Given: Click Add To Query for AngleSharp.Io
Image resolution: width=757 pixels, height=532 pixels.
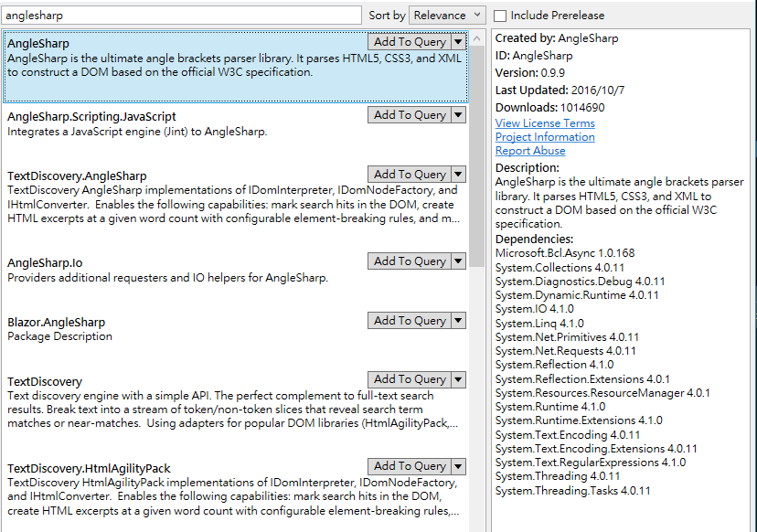Looking at the screenshot, I should pos(410,261).
